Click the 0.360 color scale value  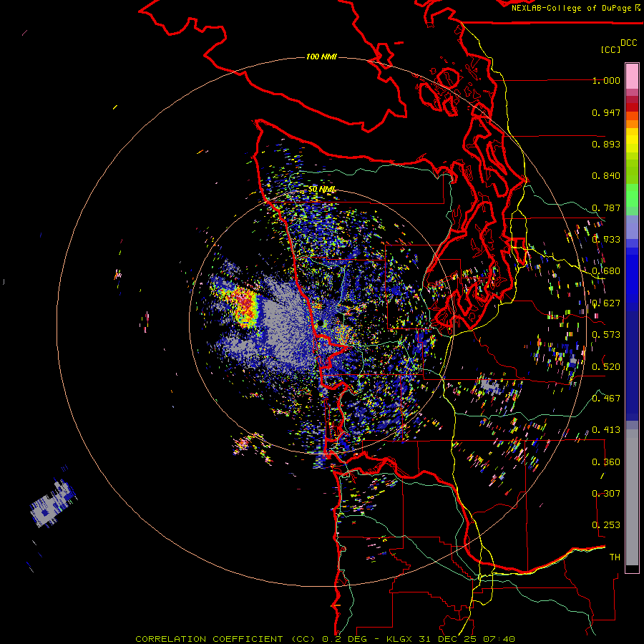tap(606, 462)
